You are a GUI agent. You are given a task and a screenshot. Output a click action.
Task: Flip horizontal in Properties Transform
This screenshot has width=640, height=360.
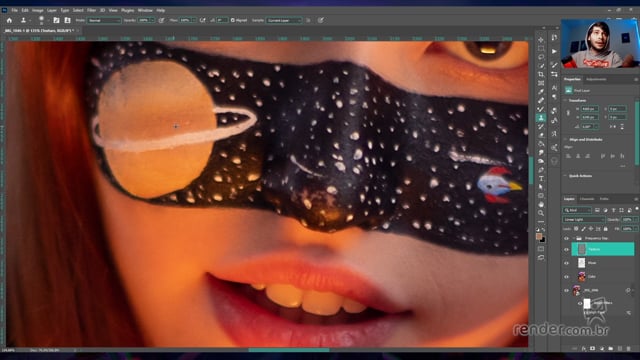click(x=613, y=127)
